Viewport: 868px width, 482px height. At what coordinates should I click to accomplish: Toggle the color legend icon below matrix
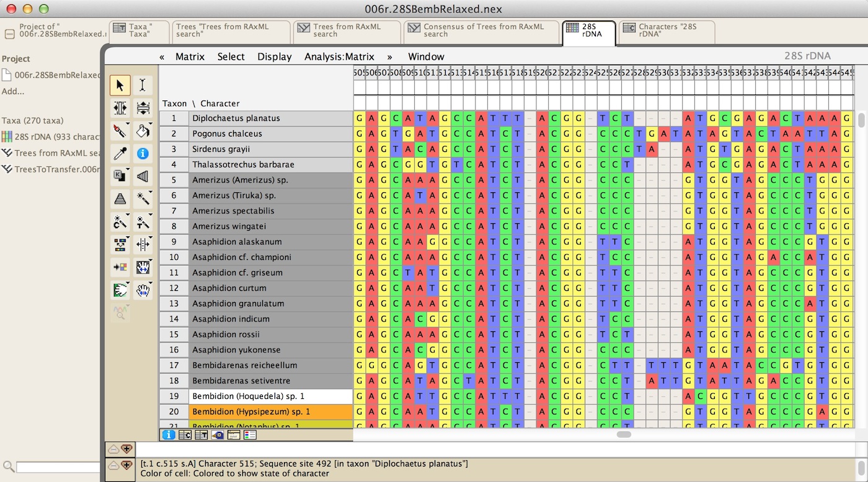[x=250, y=435]
